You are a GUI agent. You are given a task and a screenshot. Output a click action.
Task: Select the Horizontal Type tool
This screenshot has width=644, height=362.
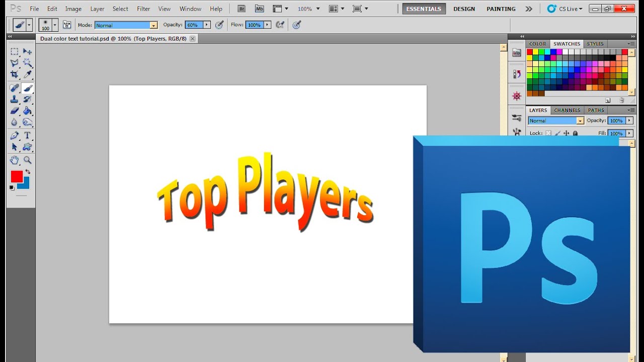(x=28, y=136)
